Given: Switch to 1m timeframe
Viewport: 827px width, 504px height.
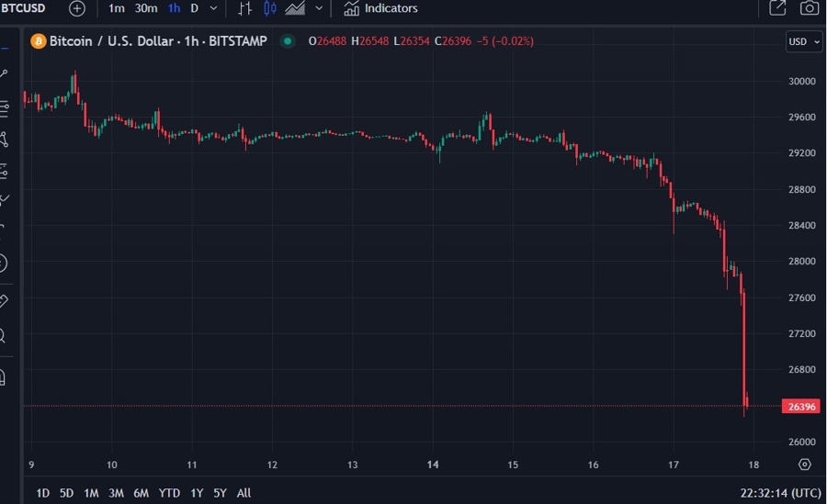Looking at the screenshot, I should pos(116,8).
